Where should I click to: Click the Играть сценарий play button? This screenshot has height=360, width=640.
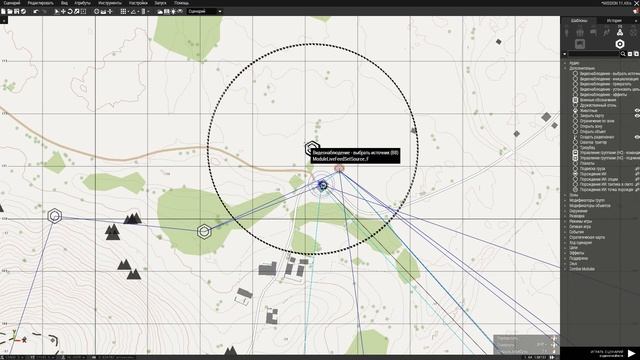(x=631, y=353)
